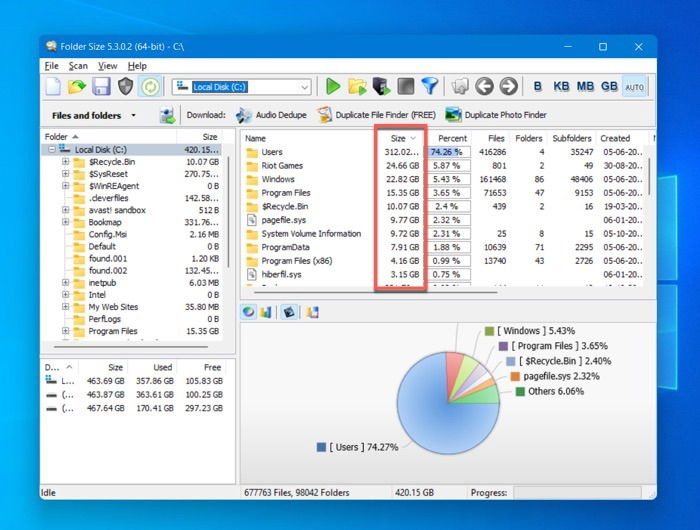Click the stop scan square icon

[x=405, y=87]
